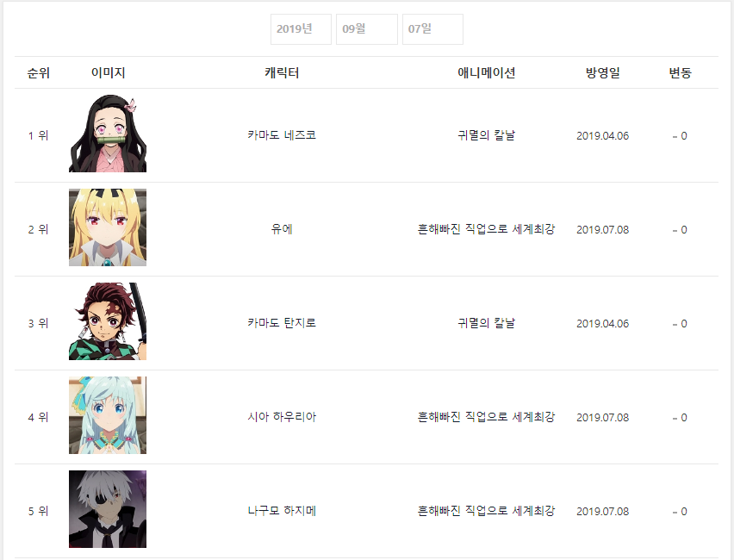Click the 나구모 하지메 thumbnail image
Screen dimensions: 734x560
coord(108,509)
